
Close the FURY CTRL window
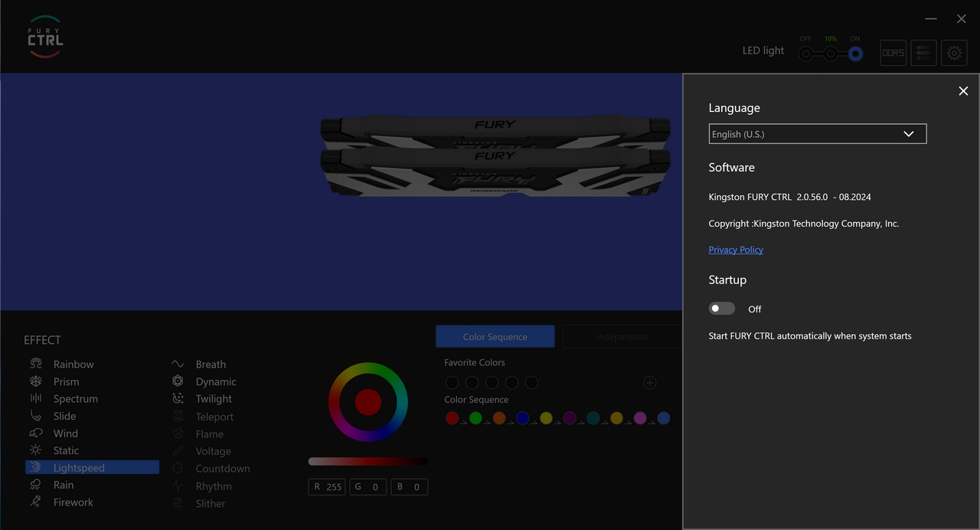pos(962,18)
